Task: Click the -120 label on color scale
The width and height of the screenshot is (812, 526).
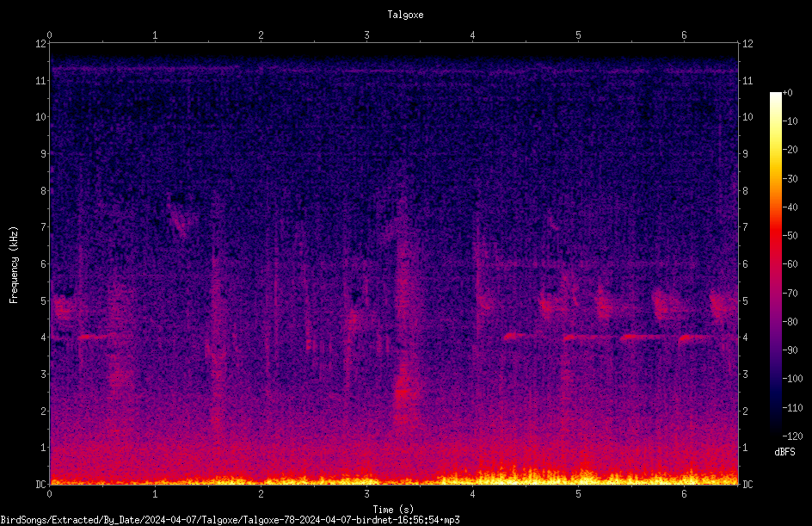Action: [792, 436]
